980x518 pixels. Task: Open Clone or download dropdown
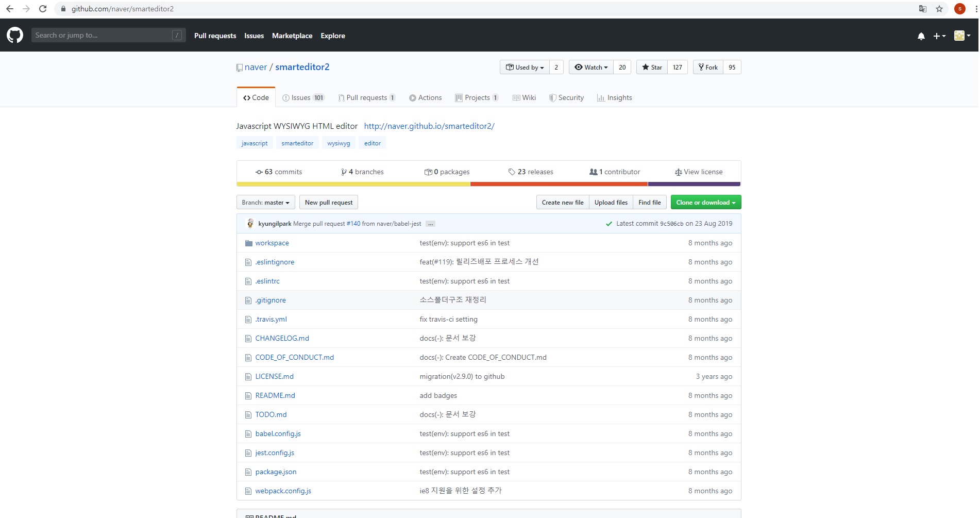pos(706,203)
